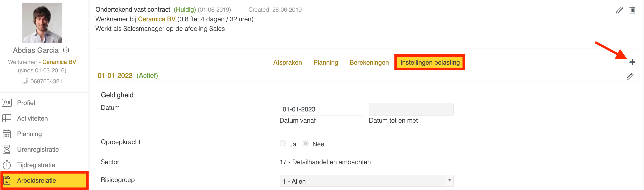Go to Activiteiten in the sidebar
The width and height of the screenshot is (644, 190).
tap(32, 118)
